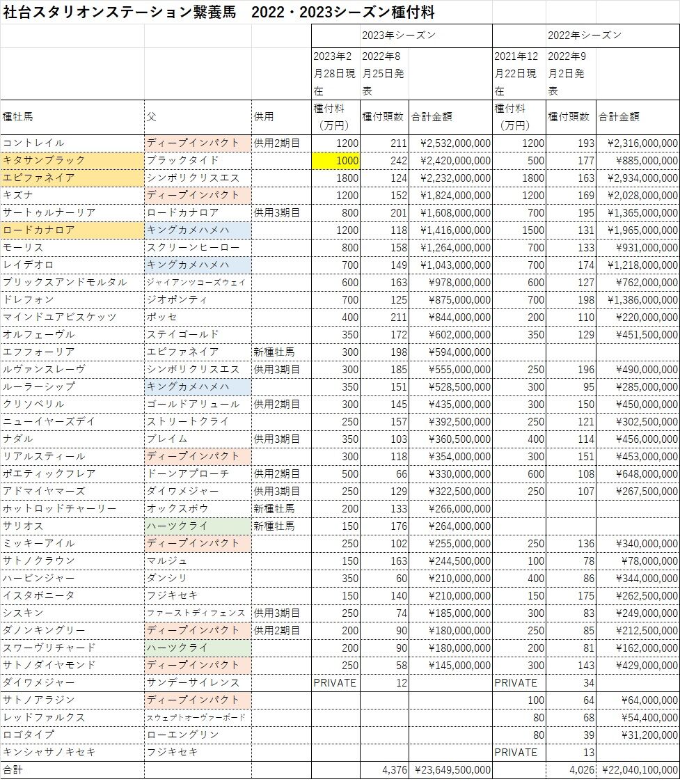Click the サトノクラウン cell

(x=72, y=560)
